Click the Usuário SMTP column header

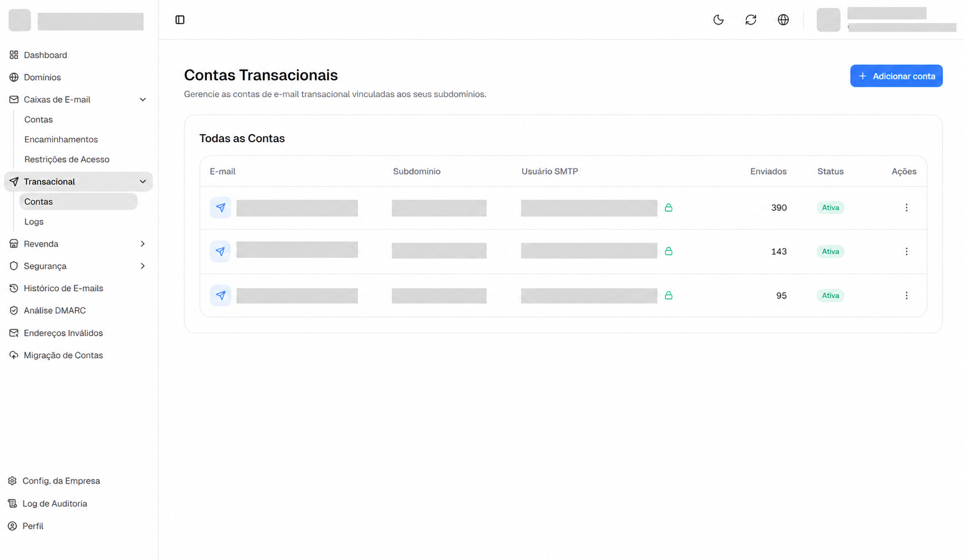click(550, 172)
